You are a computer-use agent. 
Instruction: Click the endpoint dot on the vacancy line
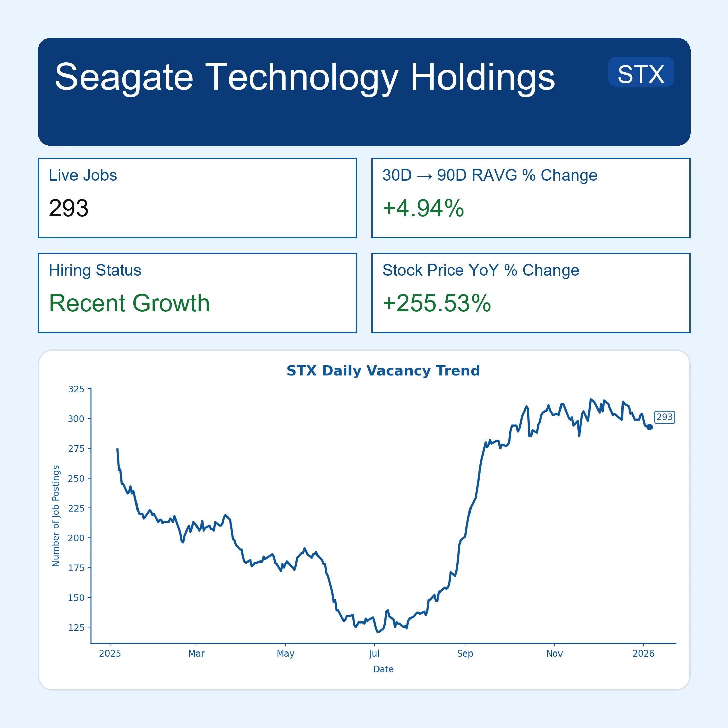click(649, 427)
